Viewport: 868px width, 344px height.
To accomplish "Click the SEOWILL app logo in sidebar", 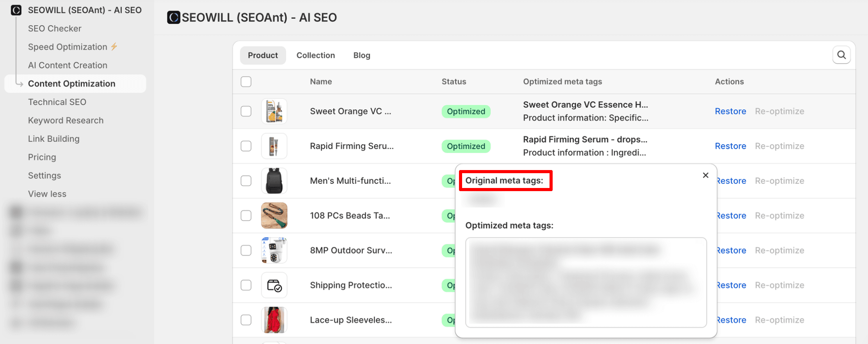I will [16, 10].
